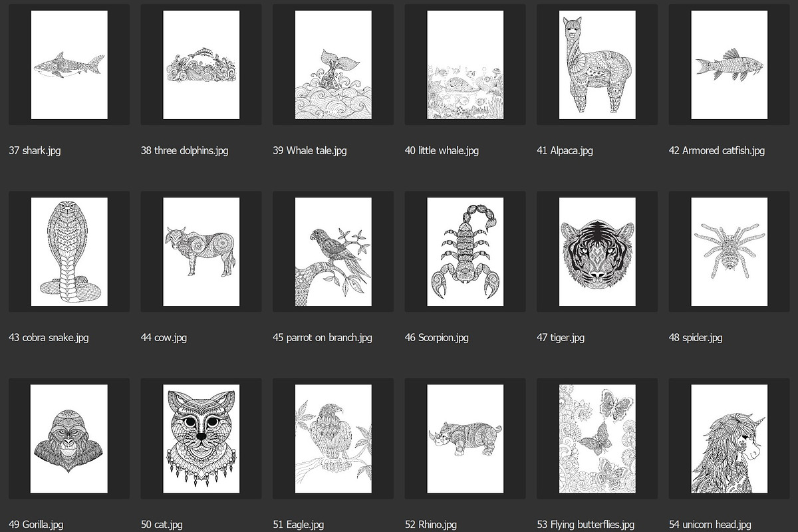
Task: Choose the Armored catfish thumbnail
Action: [x=730, y=65]
